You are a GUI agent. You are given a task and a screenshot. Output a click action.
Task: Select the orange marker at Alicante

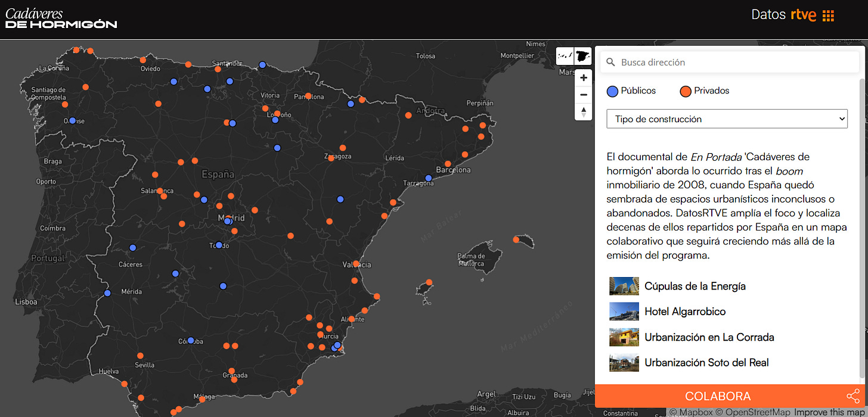pos(352,319)
